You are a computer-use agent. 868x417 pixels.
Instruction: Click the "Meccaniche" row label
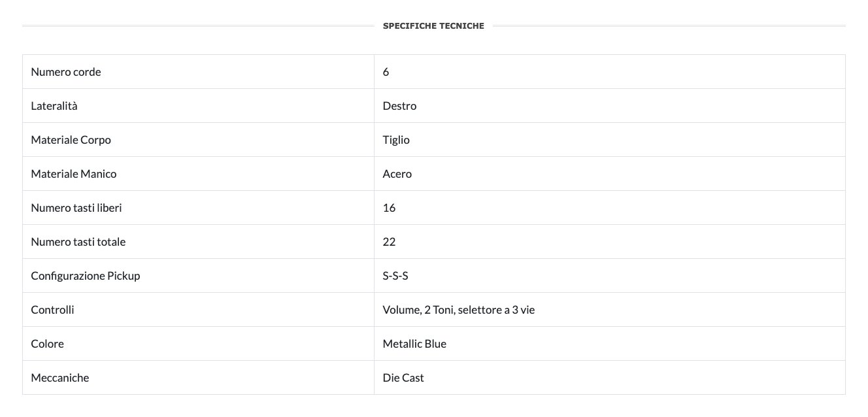60,378
